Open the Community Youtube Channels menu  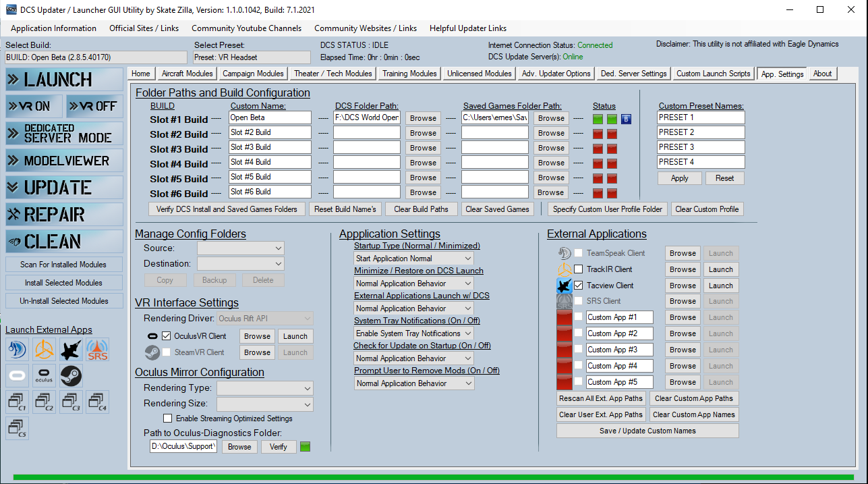[x=247, y=28]
